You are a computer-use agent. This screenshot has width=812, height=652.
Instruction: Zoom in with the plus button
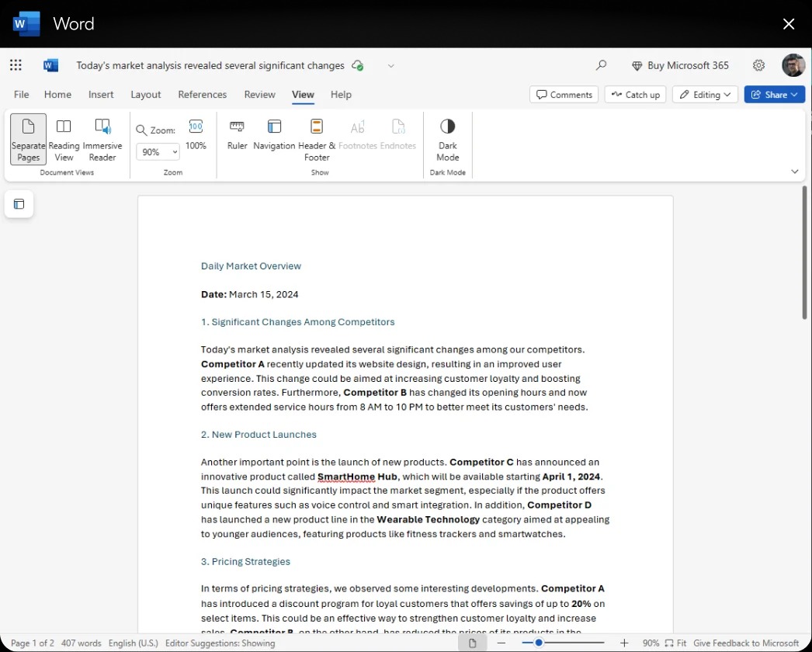click(x=625, y=643)
